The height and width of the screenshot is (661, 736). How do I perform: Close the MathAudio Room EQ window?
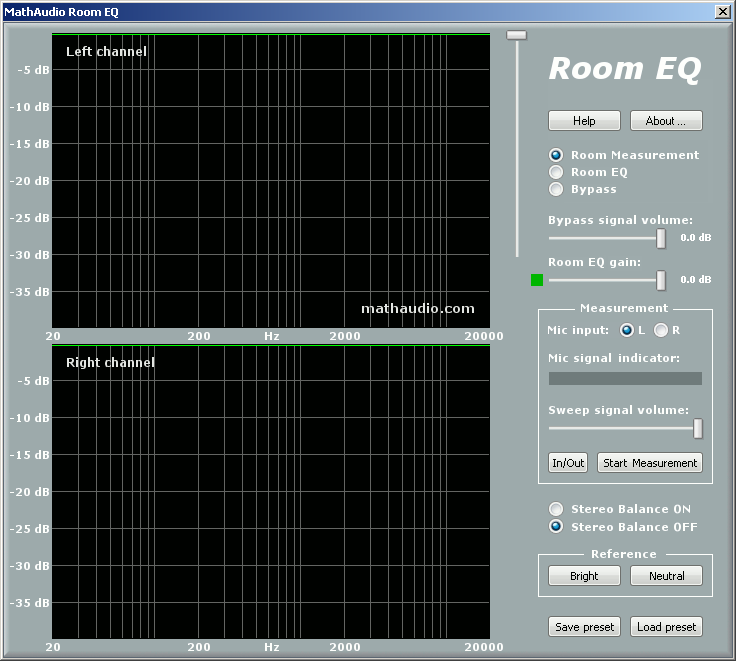[722, 12]
